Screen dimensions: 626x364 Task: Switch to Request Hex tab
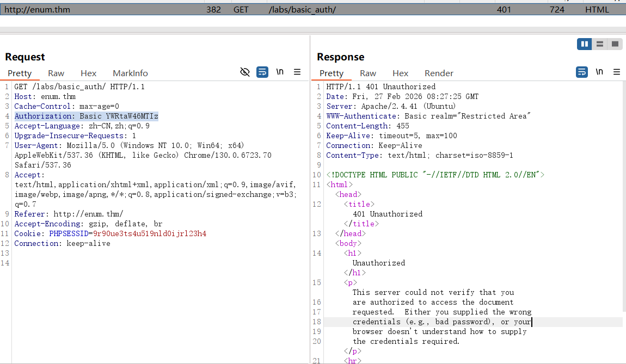[88, 73]
